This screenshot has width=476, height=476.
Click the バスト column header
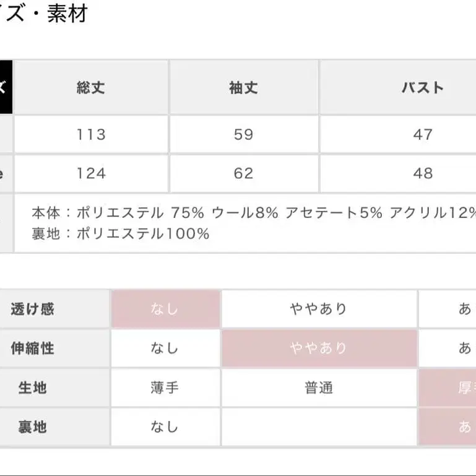point(423,87)
